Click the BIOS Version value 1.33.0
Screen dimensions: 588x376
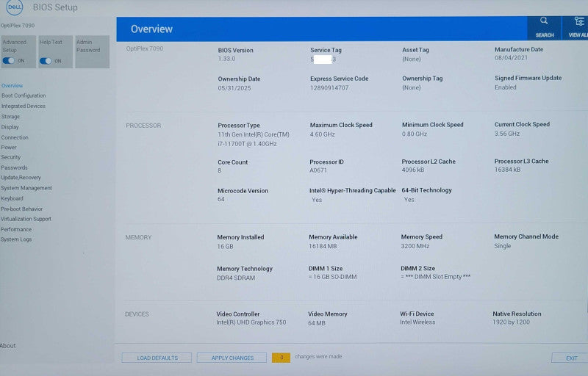tap(226, 59)
